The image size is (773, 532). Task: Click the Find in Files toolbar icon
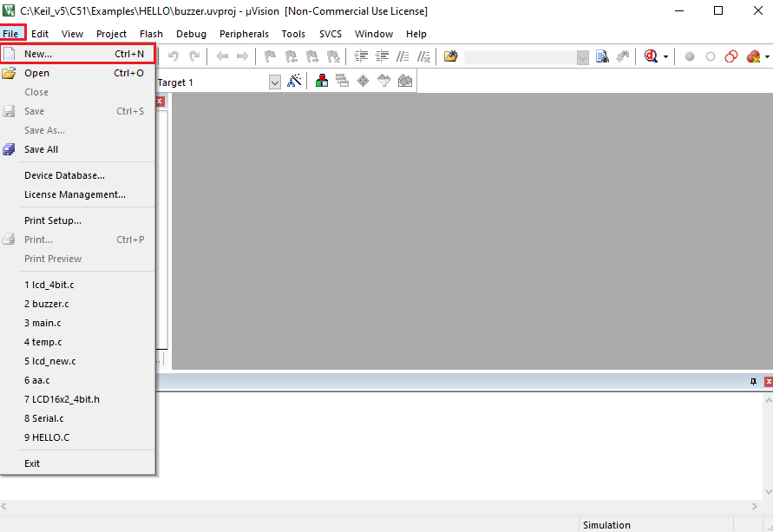450,56
